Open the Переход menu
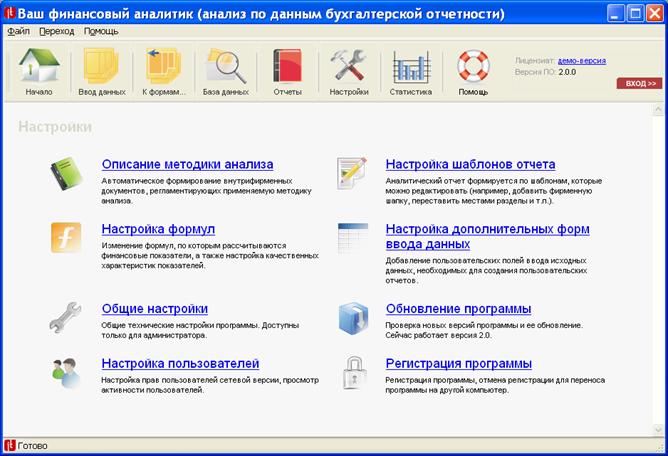 coord(57,31)
